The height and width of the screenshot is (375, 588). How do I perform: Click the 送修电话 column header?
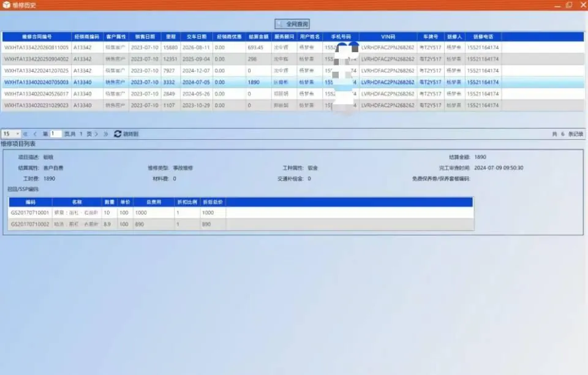pos(483,37)
